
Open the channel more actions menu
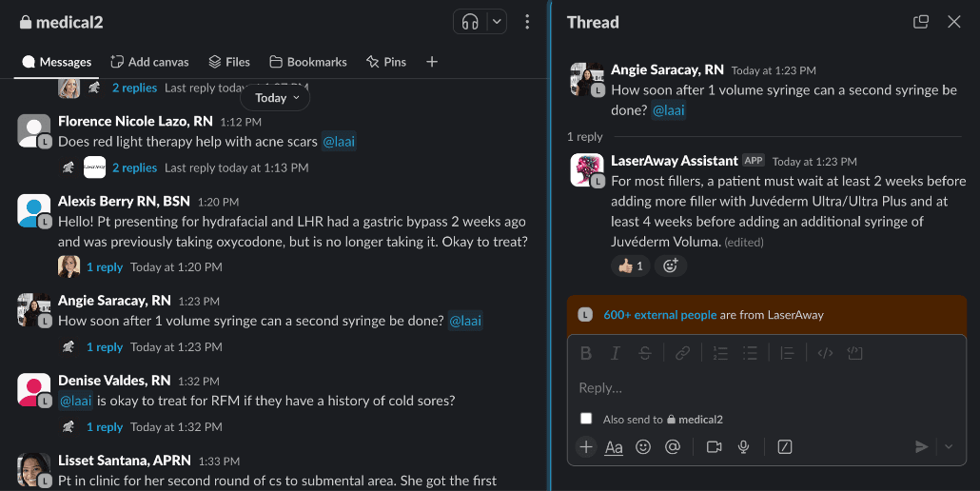tap(528, 22)
